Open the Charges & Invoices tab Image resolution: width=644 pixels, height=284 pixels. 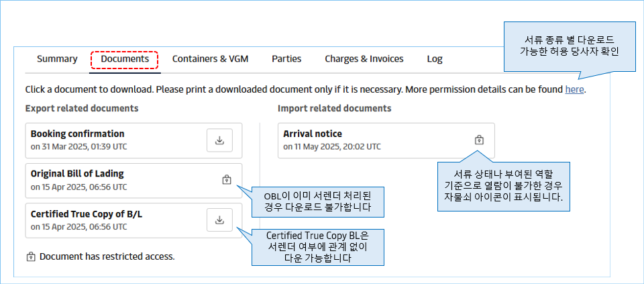(364, 59)
